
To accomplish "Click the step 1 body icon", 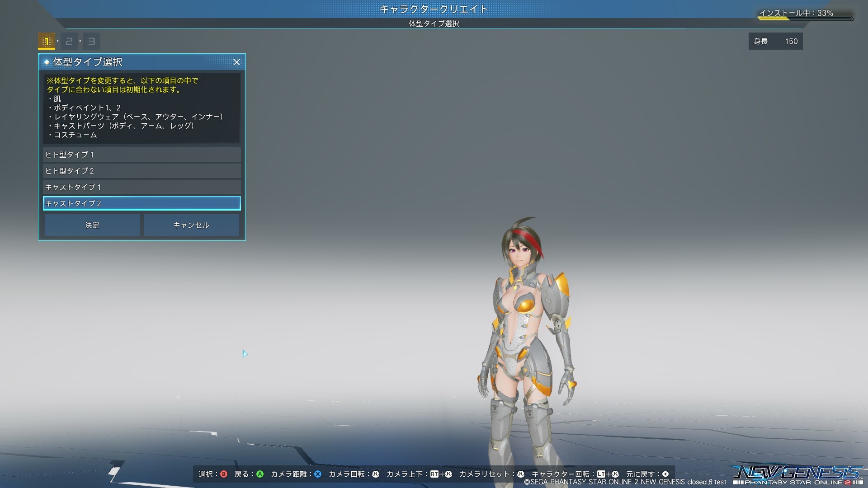I will (47, 41).
